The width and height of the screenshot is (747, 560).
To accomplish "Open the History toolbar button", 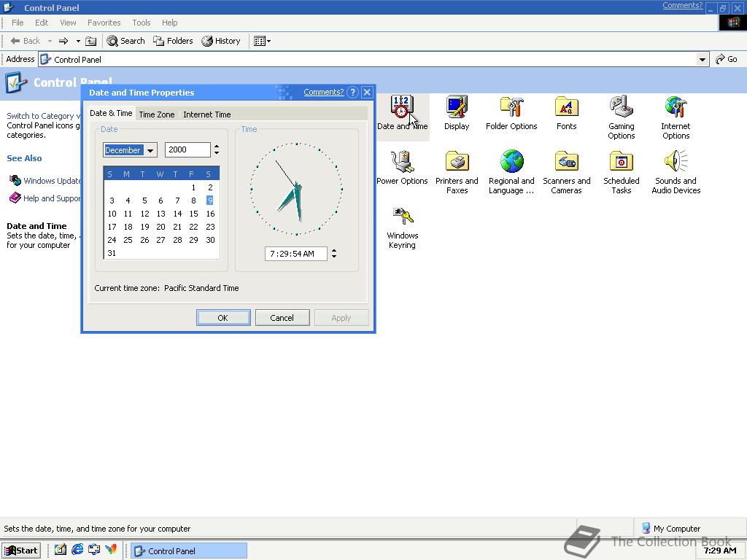I will (220, 41).
